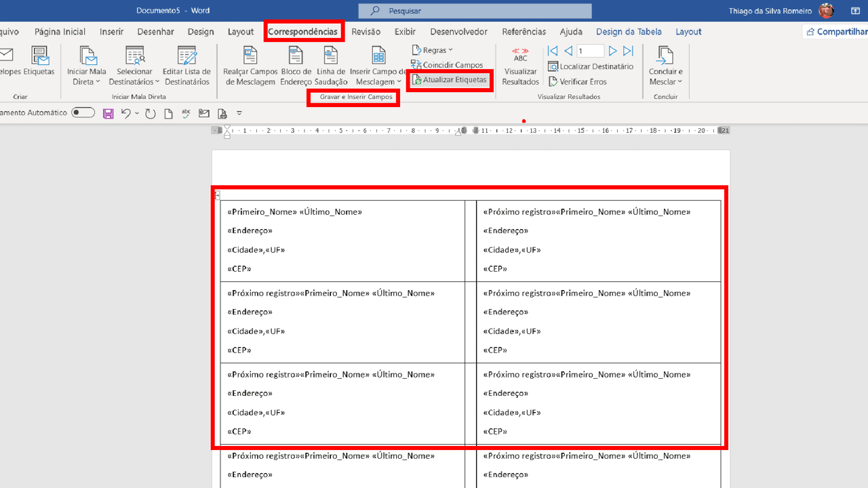Screen dimensions: 868x488
Task: Undo the last action
Action: [x=125, y=113]
